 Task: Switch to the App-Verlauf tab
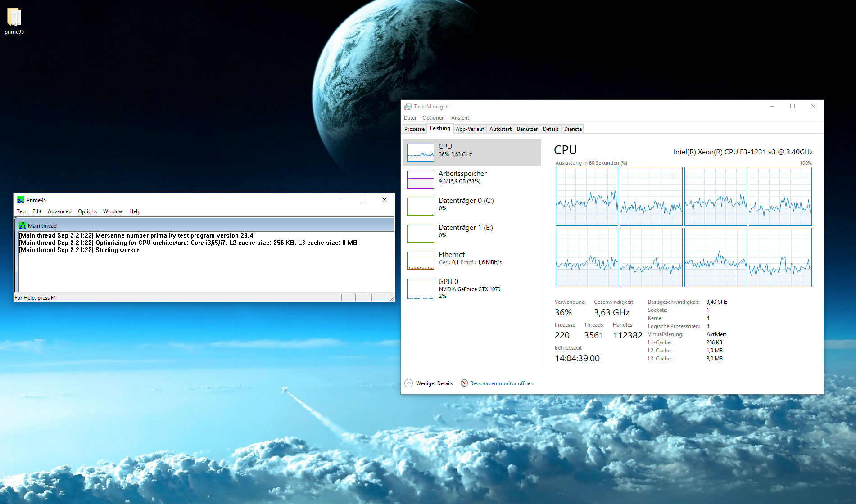[x=470, y=129]
